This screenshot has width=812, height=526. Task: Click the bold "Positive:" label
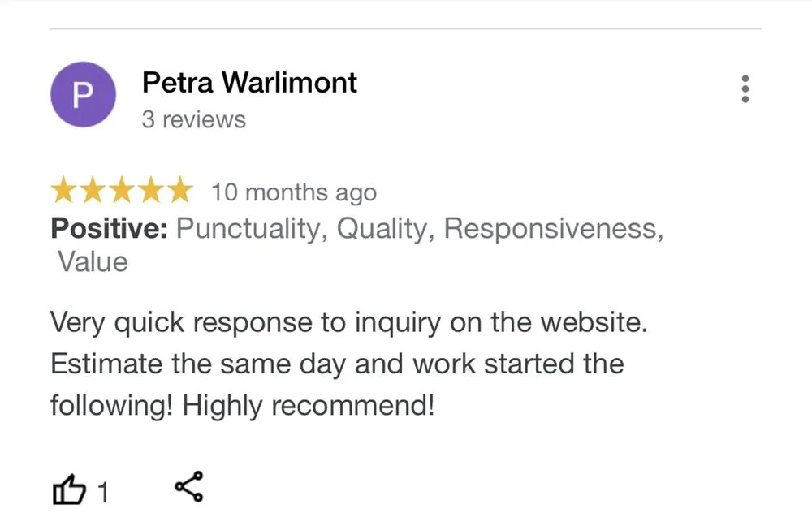[x=109, y=229]
